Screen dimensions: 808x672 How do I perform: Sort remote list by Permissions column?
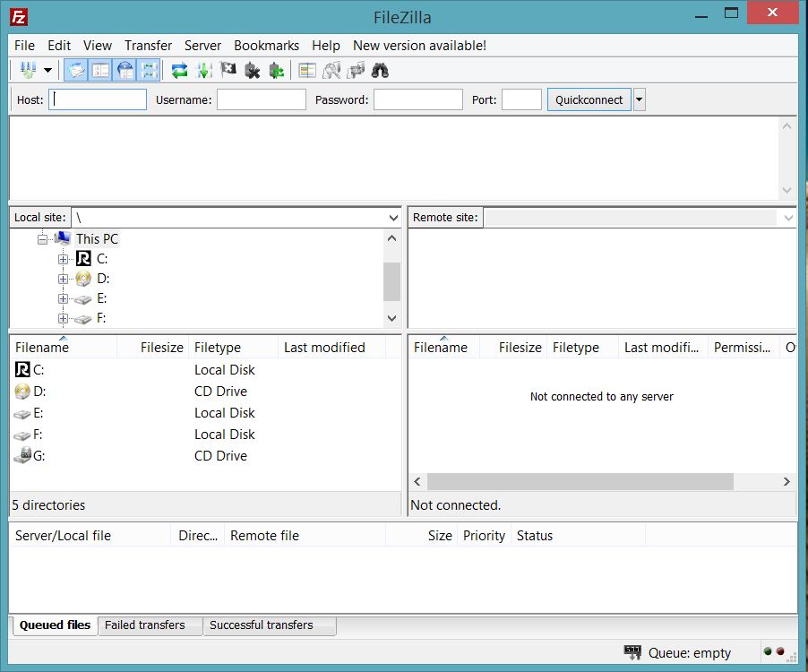coord(744,348)
